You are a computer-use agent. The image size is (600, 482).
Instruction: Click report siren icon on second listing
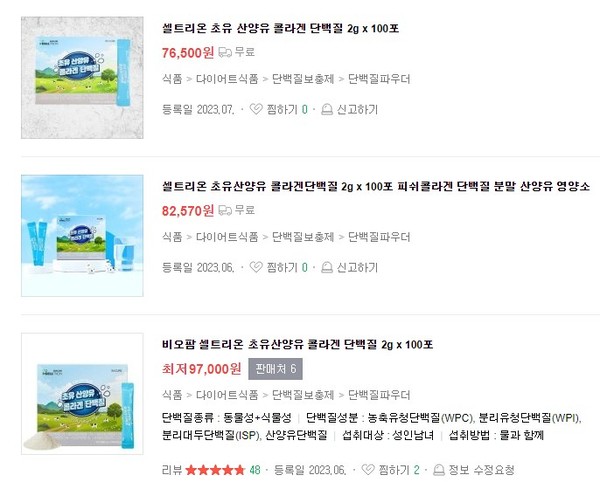click(326, 267)
